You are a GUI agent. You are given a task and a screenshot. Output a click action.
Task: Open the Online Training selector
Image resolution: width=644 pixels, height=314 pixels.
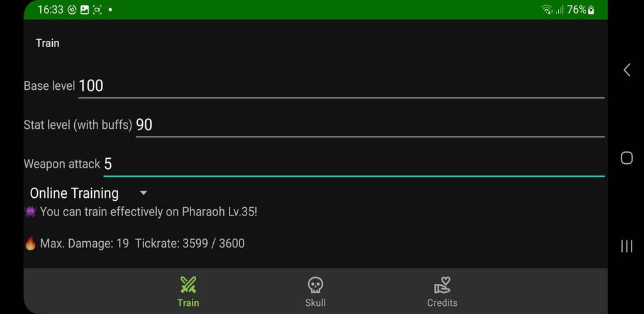(88, 193)
